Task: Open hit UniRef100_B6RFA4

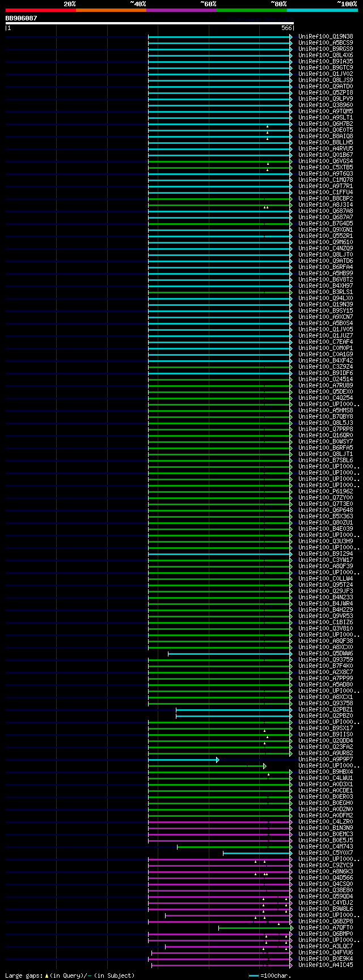Action: (326, 267)
